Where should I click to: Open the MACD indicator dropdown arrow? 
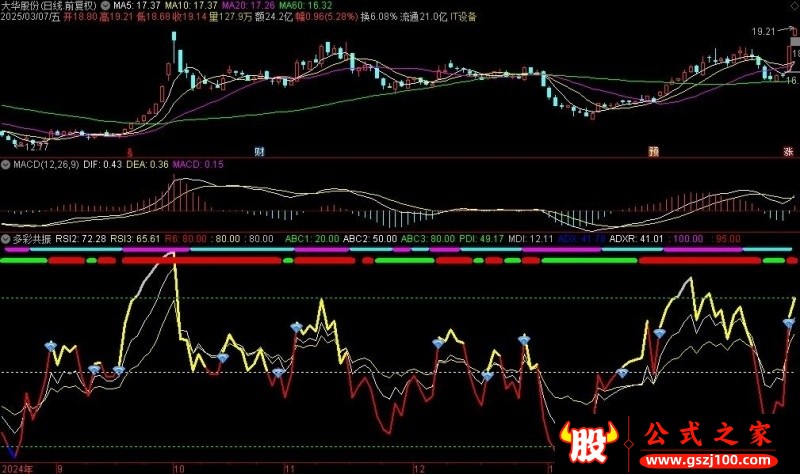pos(6,165)
